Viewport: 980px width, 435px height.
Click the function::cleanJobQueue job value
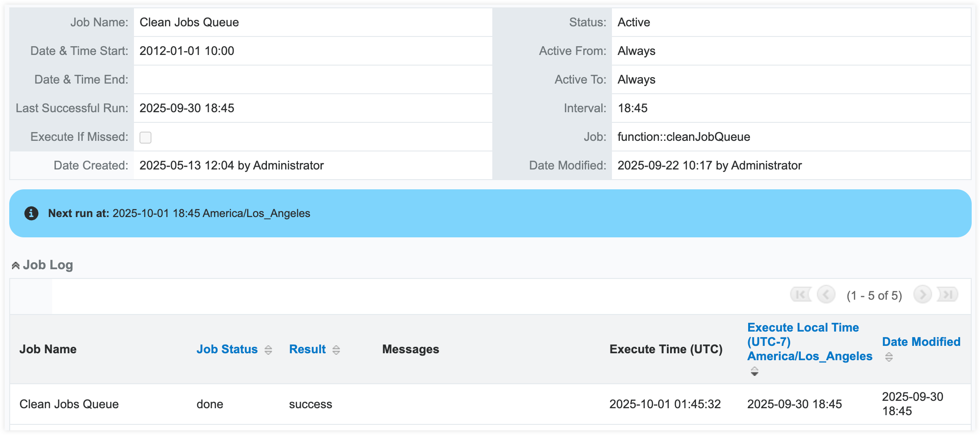[x=684, y=137]
